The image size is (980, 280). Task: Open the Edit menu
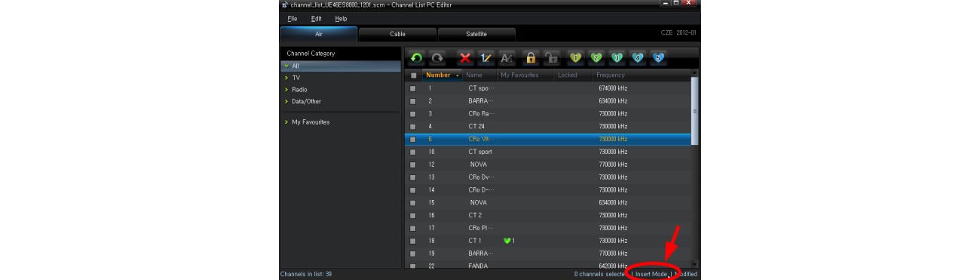(317, 19)
